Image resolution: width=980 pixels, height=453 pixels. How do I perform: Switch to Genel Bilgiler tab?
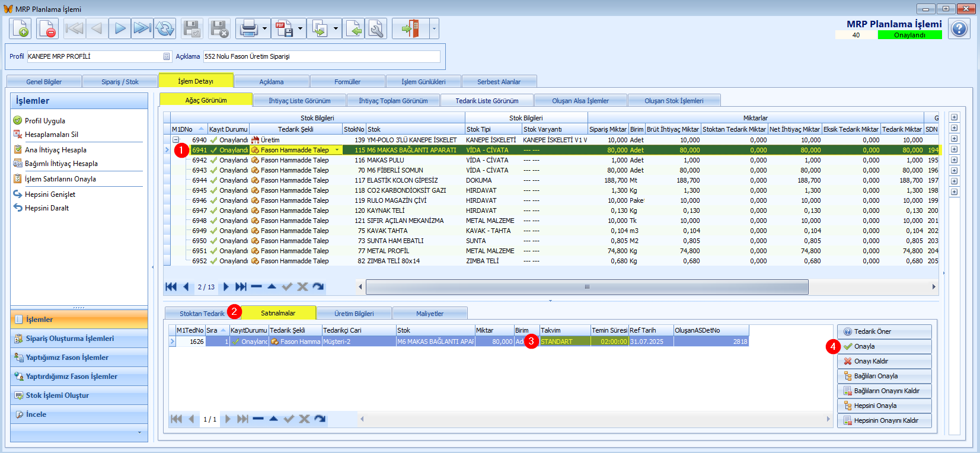pos(44,82)
